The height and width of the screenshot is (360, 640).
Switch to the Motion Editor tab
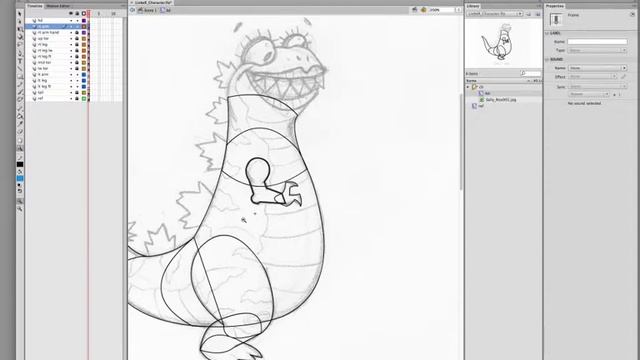(58, 6)
